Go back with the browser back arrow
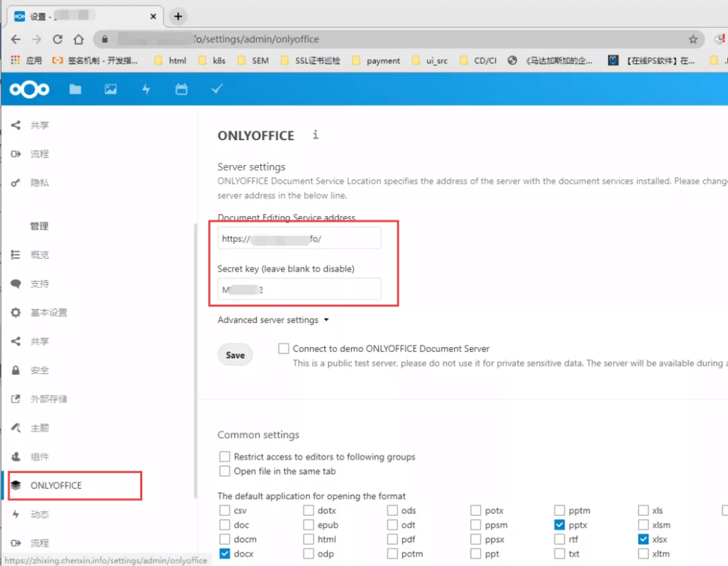This screenshot has width=728, height=566. click(x=16, y=40)
